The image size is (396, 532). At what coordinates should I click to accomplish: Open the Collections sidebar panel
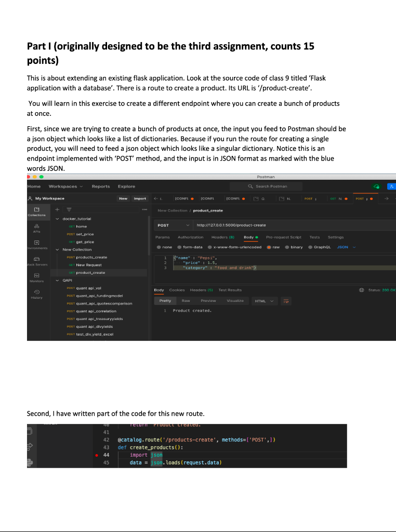pos(37,211)
